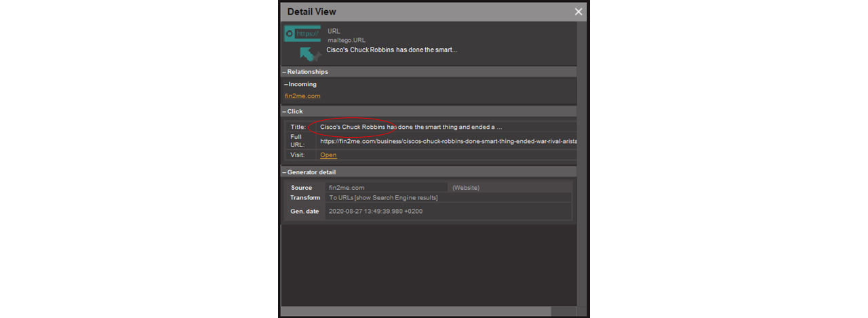Viewport: 868px width, 318px height.
Task: Click the maltego.URL entity type label
Action: [x=347, y=40]
